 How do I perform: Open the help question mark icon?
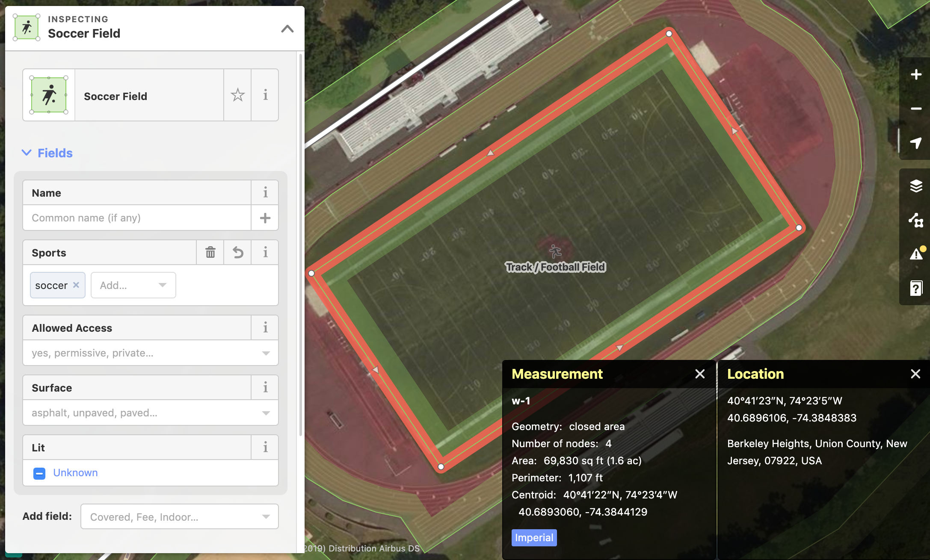point(916,288)
